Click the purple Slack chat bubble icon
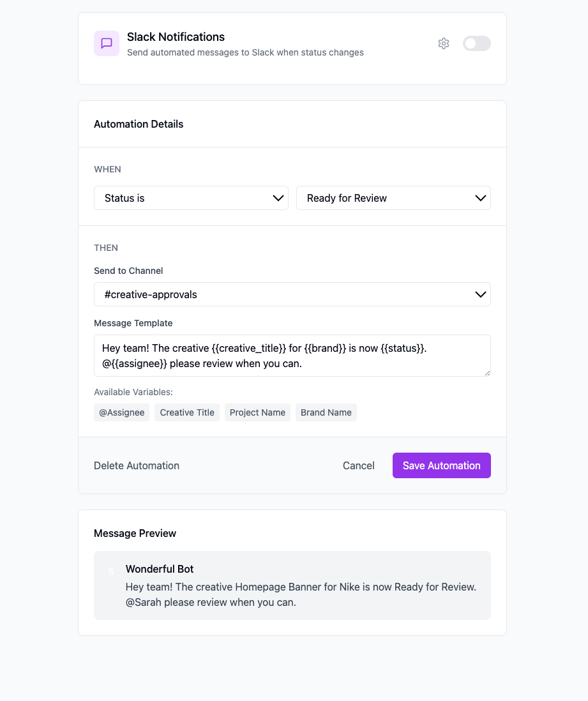 click(107, 43)
